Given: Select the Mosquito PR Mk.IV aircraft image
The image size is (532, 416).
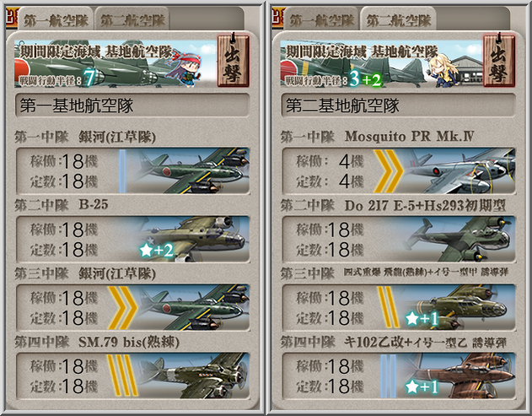Looking at the screenshot, I should [x=459, y=170].
